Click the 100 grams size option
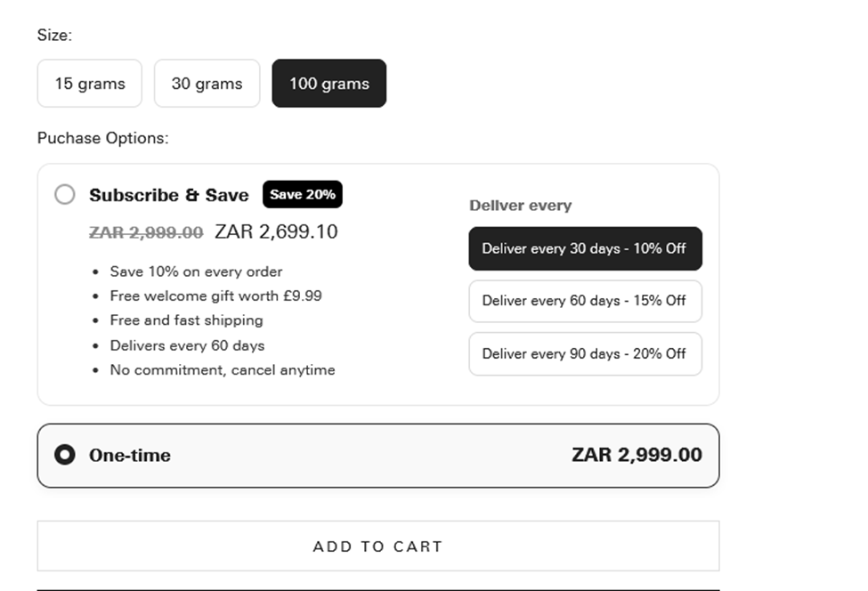Screen dimensions: 868x591 point(329,83)
